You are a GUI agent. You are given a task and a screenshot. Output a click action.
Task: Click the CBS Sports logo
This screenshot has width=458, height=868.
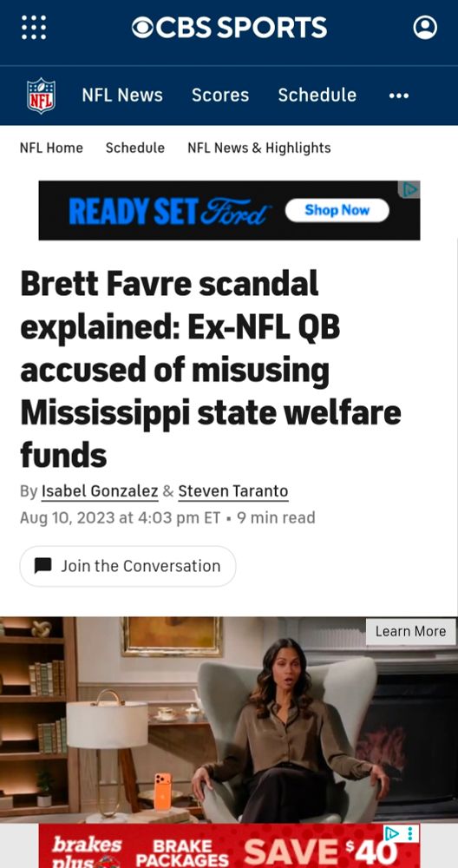coord(229,27)
